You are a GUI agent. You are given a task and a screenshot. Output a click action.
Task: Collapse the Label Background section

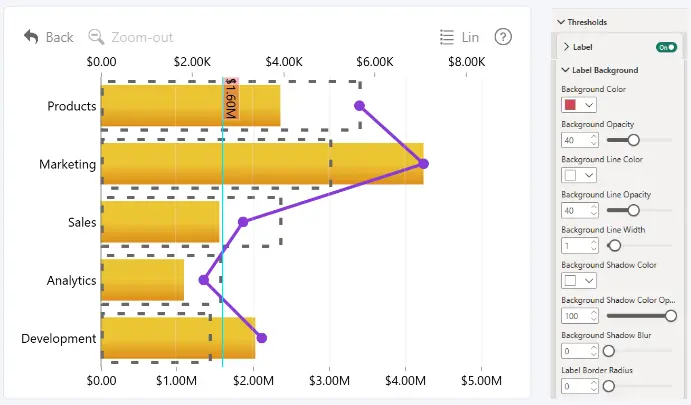tap(565, 70)
